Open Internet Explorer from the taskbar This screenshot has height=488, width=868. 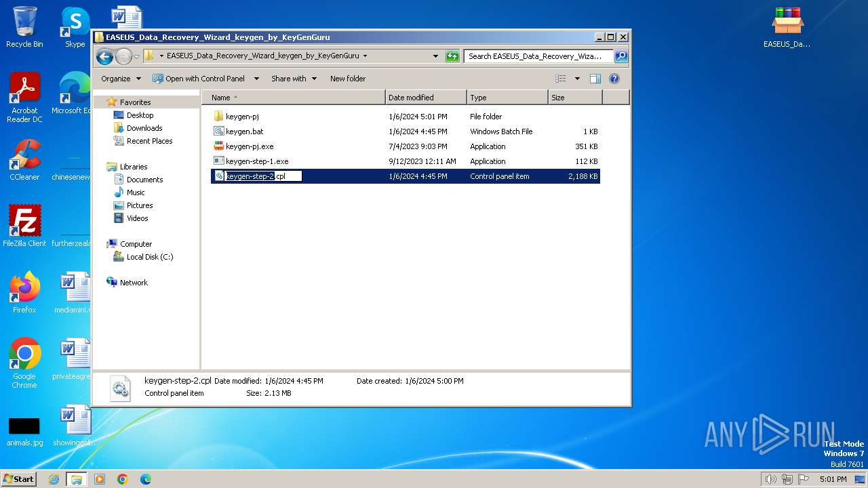click(x=54, y=479)
